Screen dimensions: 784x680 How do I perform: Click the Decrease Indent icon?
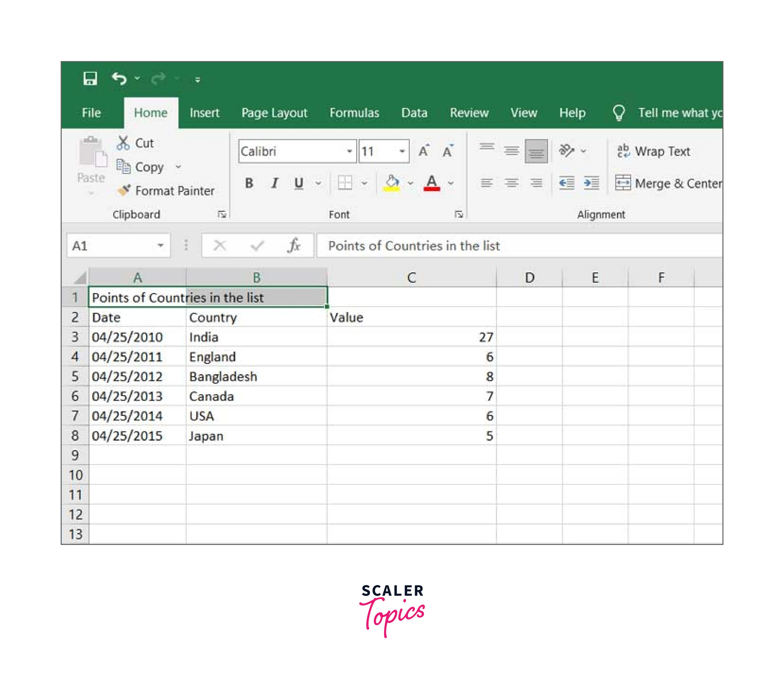pyautogui.click(x=566, y=183)
